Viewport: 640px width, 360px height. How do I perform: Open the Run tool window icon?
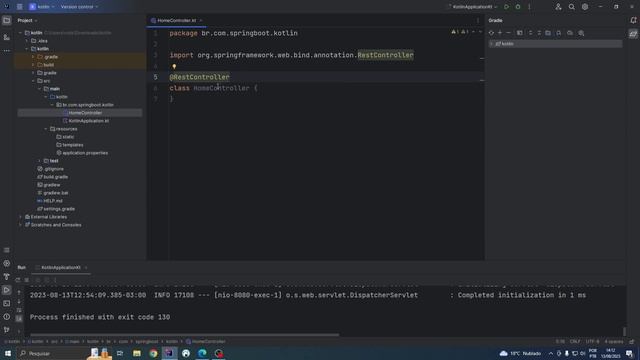pos(7,290)
